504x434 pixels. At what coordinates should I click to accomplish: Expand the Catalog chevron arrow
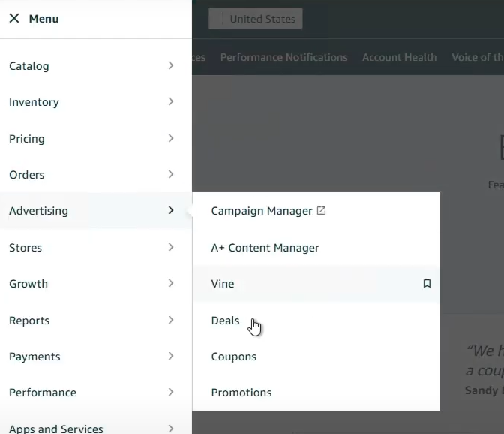[171, 65]
